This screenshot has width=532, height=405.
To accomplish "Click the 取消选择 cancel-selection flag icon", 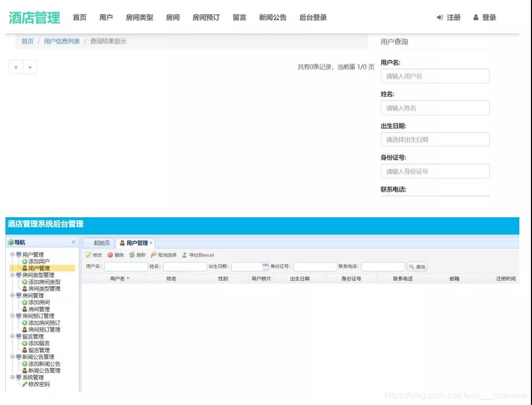I will [153, 255].
